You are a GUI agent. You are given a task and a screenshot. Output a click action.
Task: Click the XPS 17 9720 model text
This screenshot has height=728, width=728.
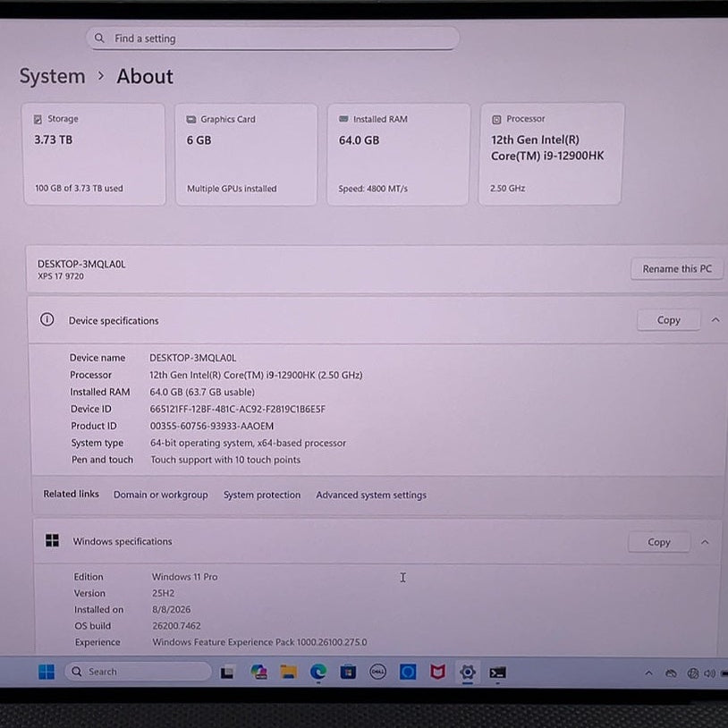point(61,276)
